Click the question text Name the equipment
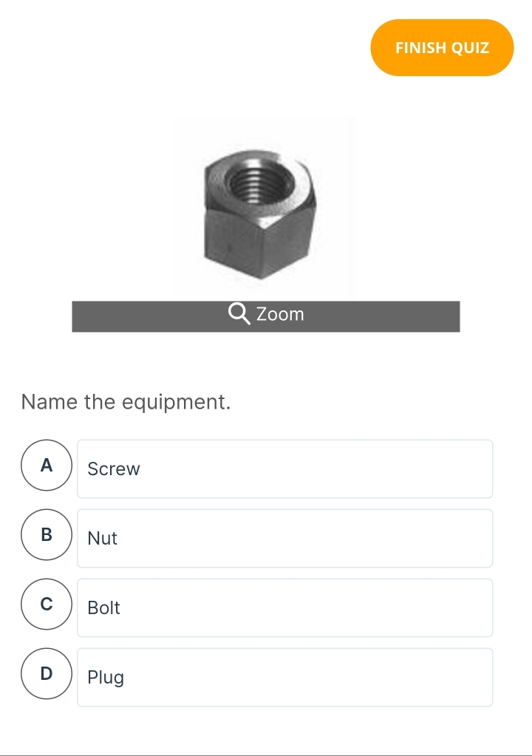 (126, 402)
